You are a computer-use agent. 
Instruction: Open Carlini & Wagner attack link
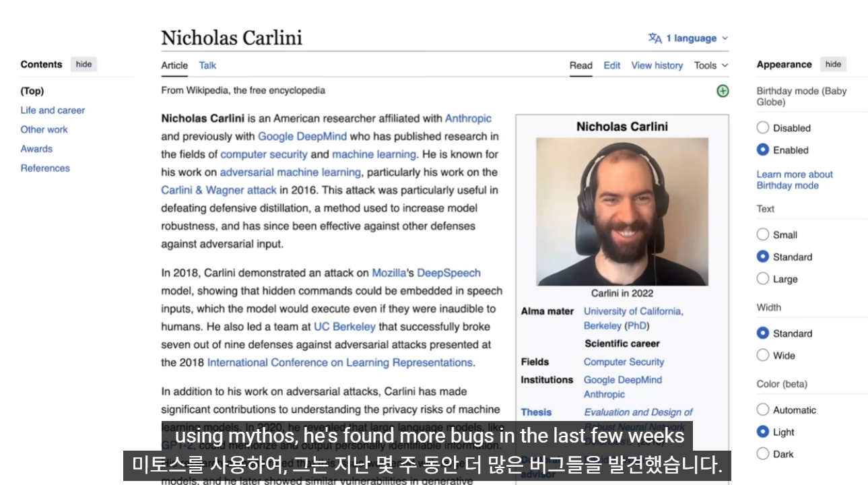(219, 190)
